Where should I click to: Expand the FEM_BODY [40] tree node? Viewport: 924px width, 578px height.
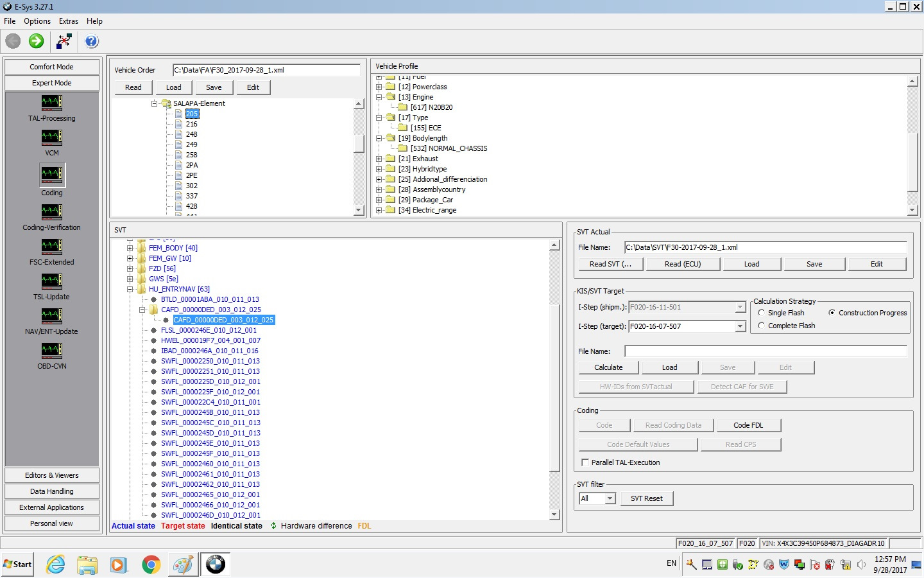pos(130,248)
